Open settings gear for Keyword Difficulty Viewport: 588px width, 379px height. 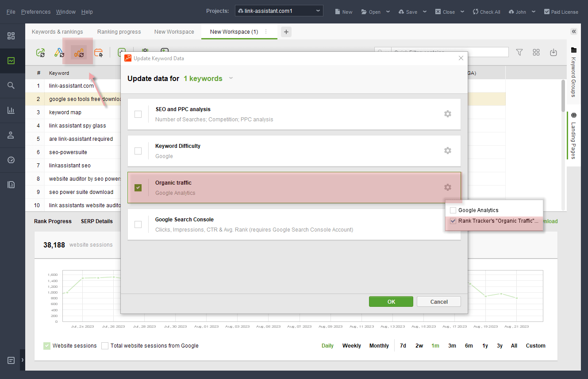pyautogui.click(x=448, y=151)
